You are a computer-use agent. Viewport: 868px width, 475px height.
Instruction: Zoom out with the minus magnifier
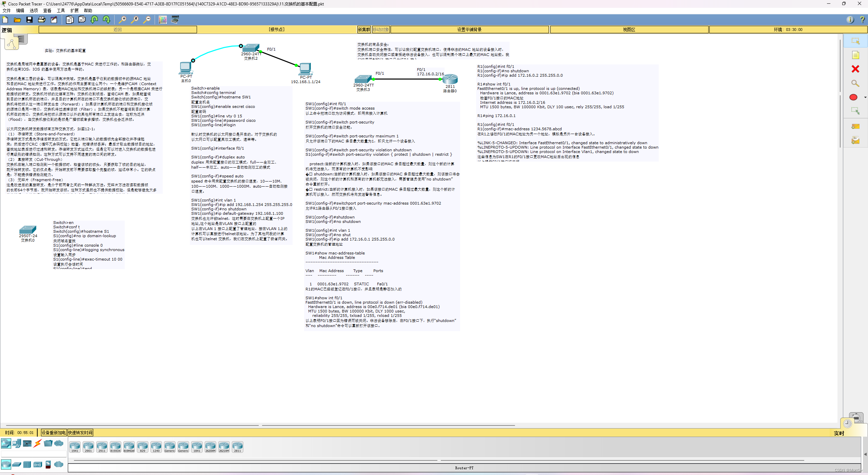pyautogui.click(x=147, y=20)
